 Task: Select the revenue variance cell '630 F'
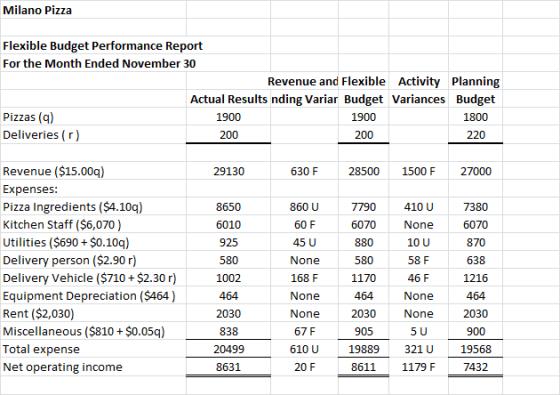(x=304, y=171)
